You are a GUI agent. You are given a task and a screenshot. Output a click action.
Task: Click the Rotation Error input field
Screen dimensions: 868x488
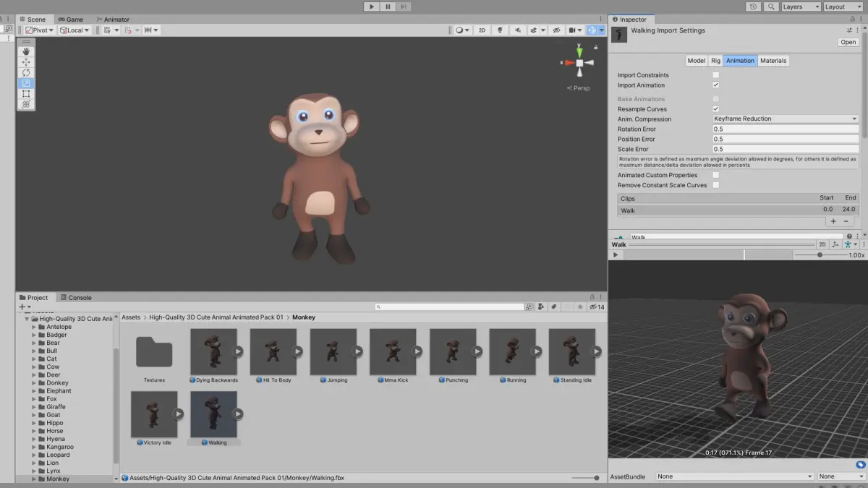(x=786, y=129)
